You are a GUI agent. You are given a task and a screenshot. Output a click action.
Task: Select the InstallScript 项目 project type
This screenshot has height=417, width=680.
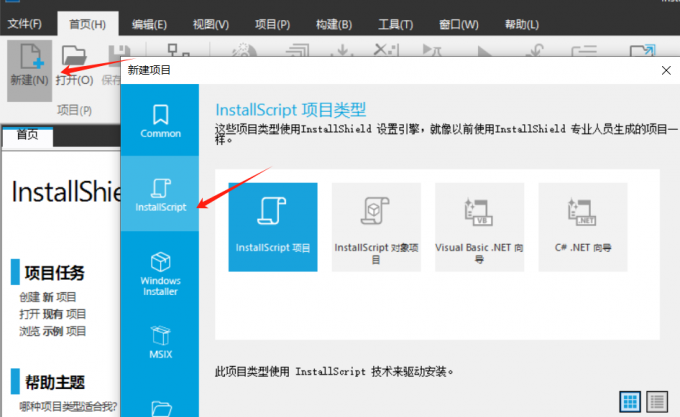point(273,226)
